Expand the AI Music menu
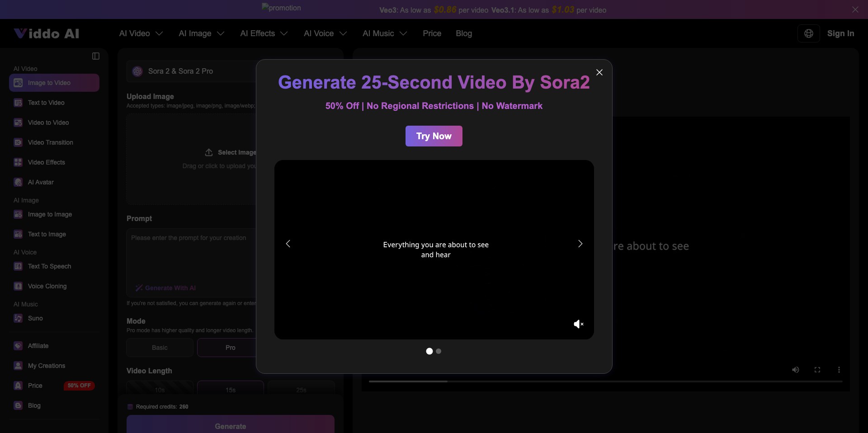 coord(385,33)
